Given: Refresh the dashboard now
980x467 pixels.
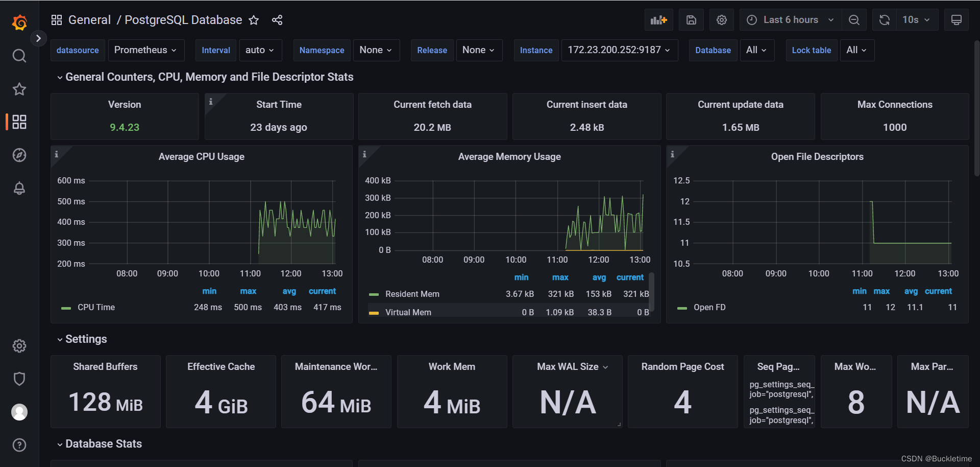Looking at the screenshot, I should point(885,20).
